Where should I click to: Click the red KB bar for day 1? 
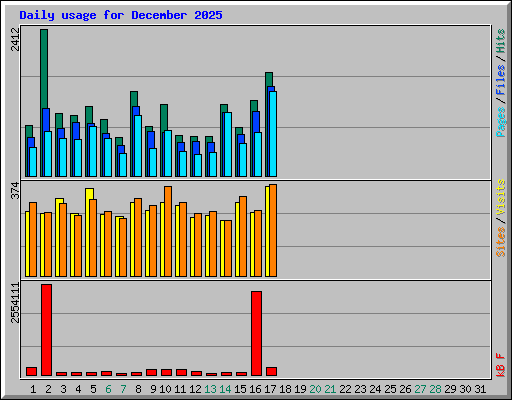pyautogui.click(x=31, y=371)
